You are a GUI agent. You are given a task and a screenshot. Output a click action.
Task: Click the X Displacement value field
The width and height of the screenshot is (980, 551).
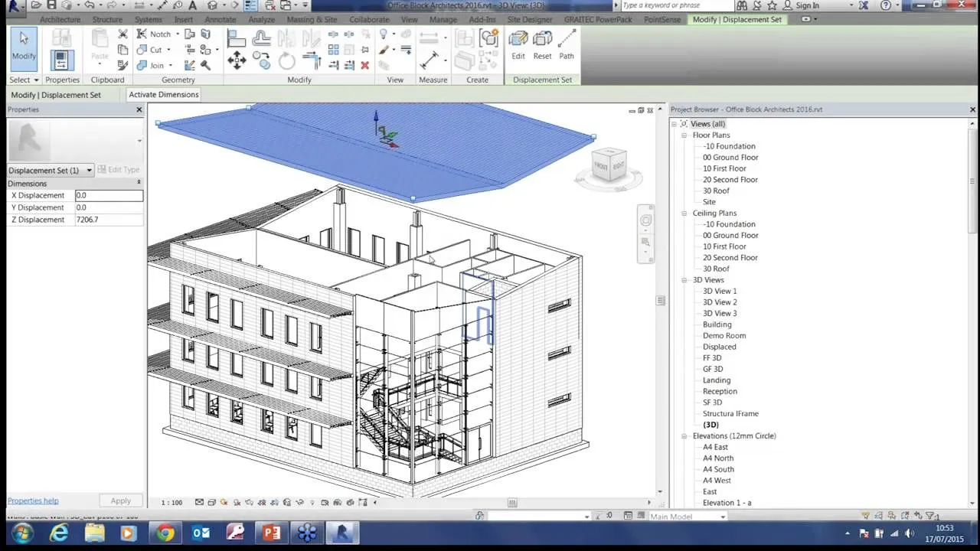click(109, 195)
